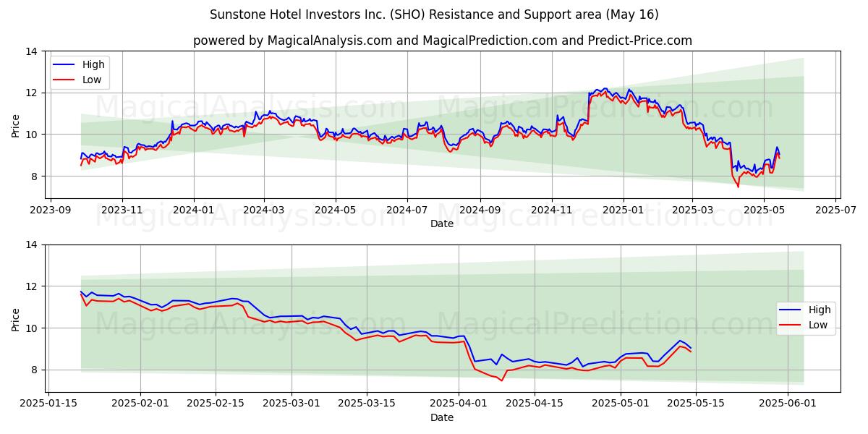Click the 2025-01-15 tick label in bottom chart
The height and width of the screenshot is (434, 868).
pos(48,404)
